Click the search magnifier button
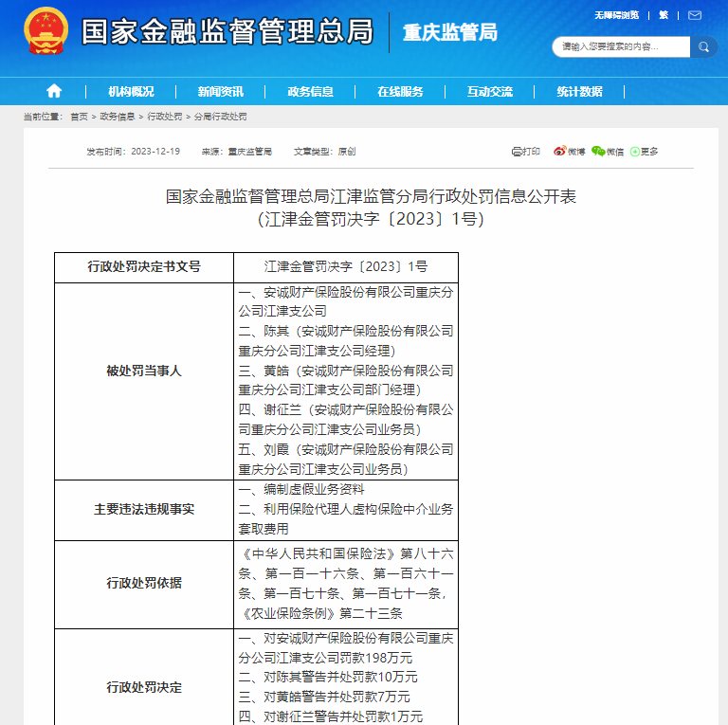 (704, 46)
